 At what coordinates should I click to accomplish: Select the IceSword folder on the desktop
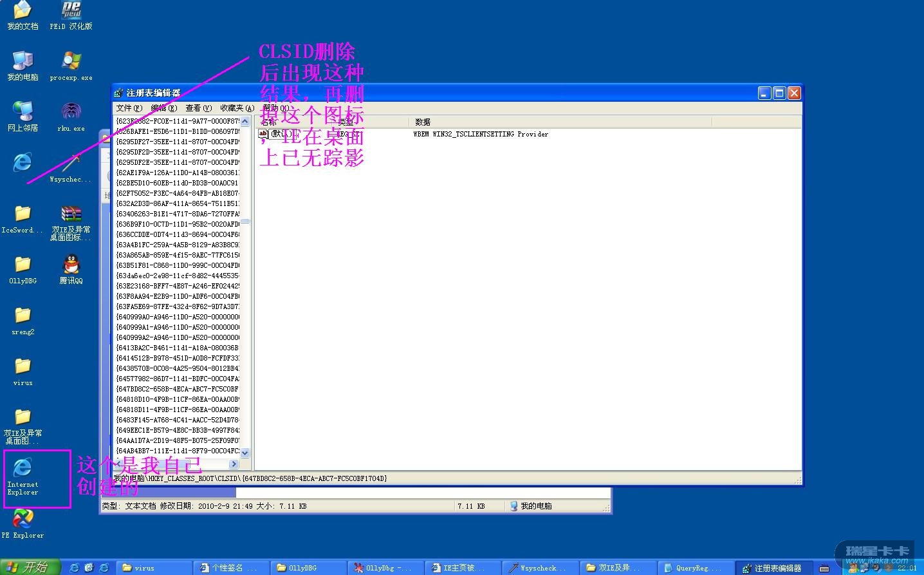[23, 219]
